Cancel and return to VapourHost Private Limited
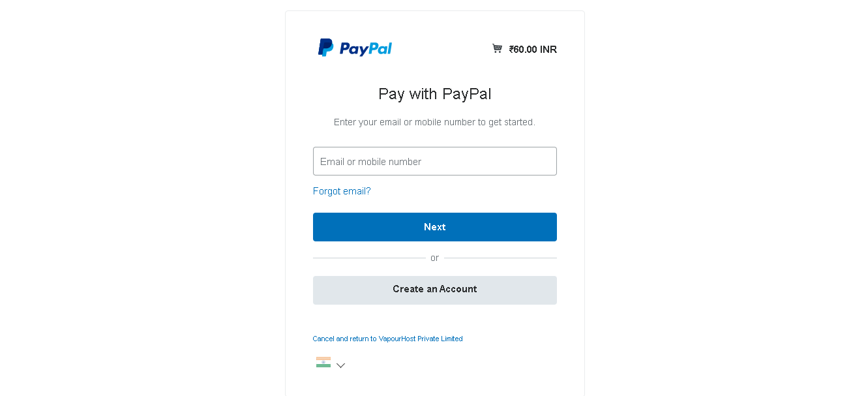868x396 pixels. 387,339
